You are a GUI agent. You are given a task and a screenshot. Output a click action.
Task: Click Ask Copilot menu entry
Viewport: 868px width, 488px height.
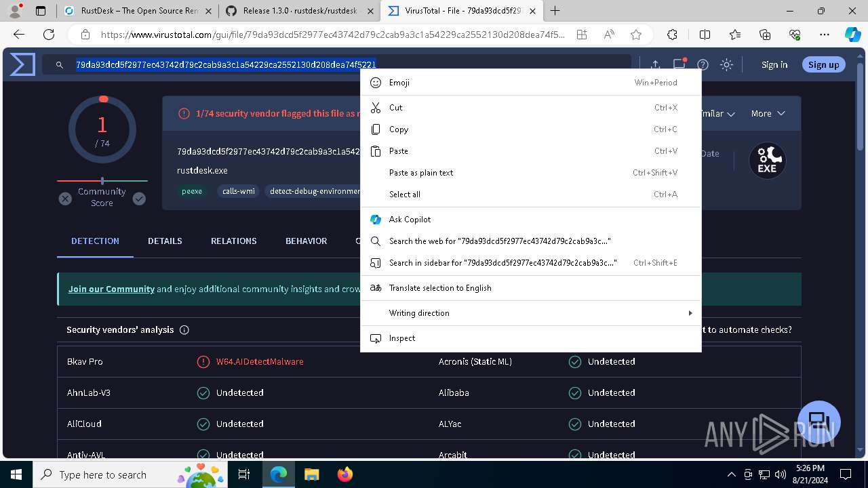(530, 220)
